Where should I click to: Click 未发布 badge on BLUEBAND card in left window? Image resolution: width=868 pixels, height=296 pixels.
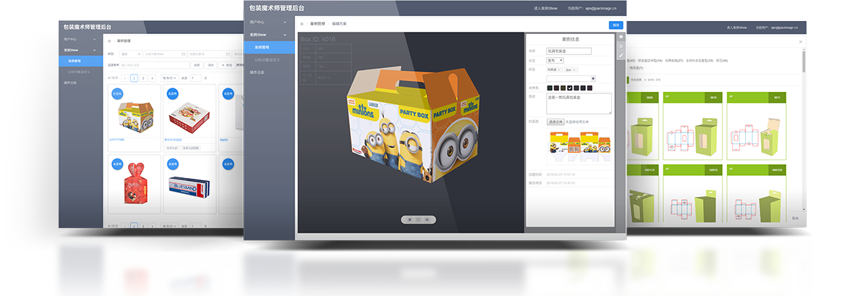(x=172, y=163)
